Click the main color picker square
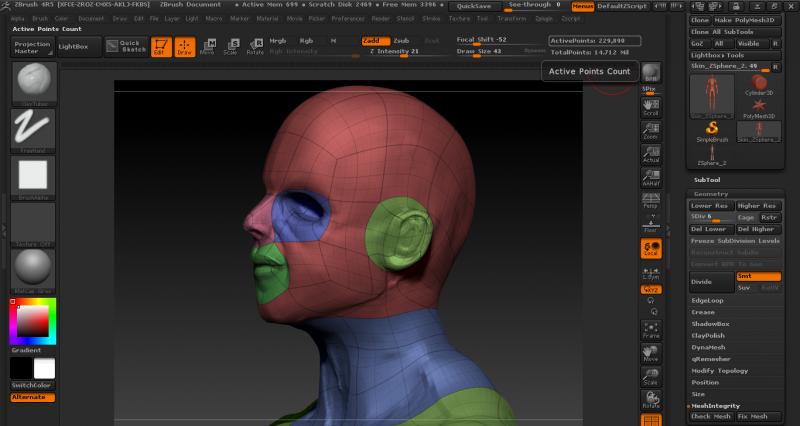 [32, 320]
